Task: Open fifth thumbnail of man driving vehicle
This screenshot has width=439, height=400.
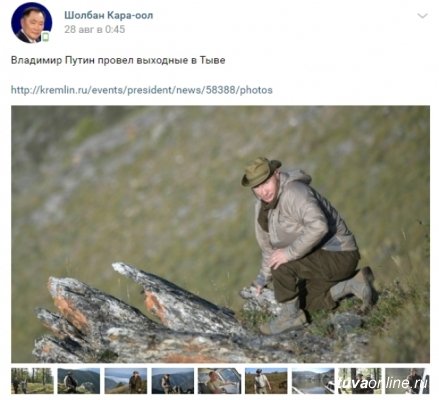Action: point(219,381)
